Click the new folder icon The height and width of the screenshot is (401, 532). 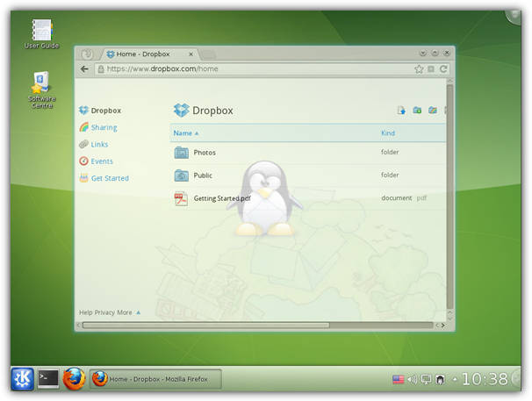417,111
